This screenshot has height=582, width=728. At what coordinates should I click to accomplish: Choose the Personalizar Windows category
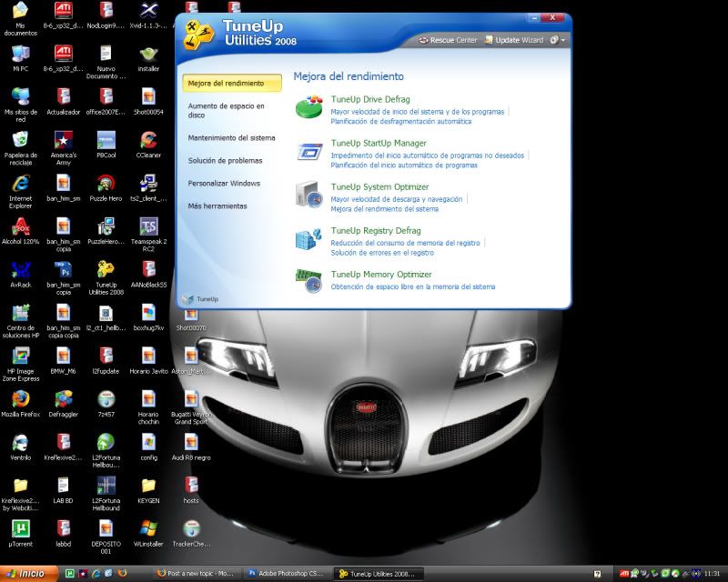pos(224,184)
